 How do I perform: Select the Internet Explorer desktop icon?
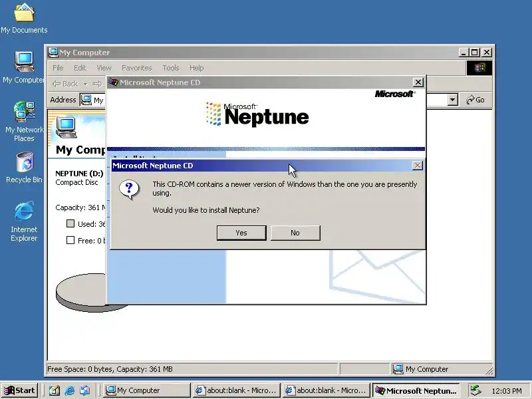[x=24, y=221]
